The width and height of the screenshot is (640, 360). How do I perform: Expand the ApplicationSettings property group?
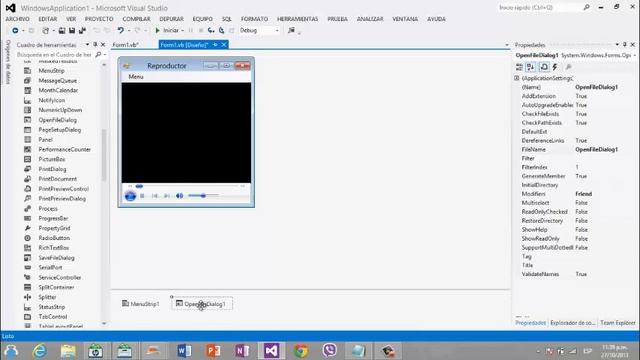click(517, 78)
